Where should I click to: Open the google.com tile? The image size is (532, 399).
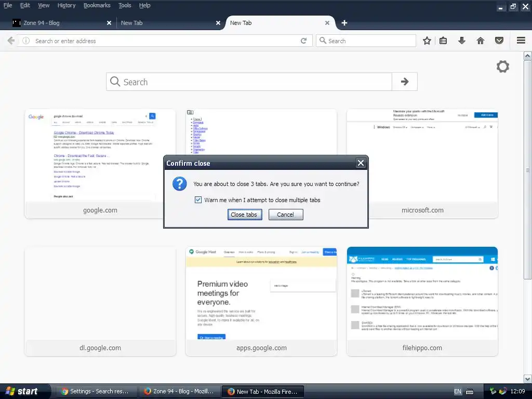pos(100,164)
